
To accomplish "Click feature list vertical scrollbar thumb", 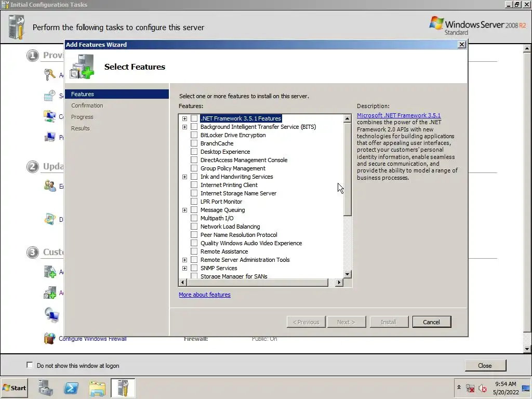I will (x=347, y=169).
